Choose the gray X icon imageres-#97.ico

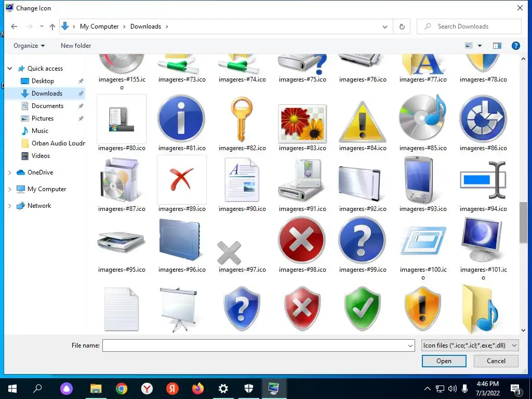tap(229, 253)
